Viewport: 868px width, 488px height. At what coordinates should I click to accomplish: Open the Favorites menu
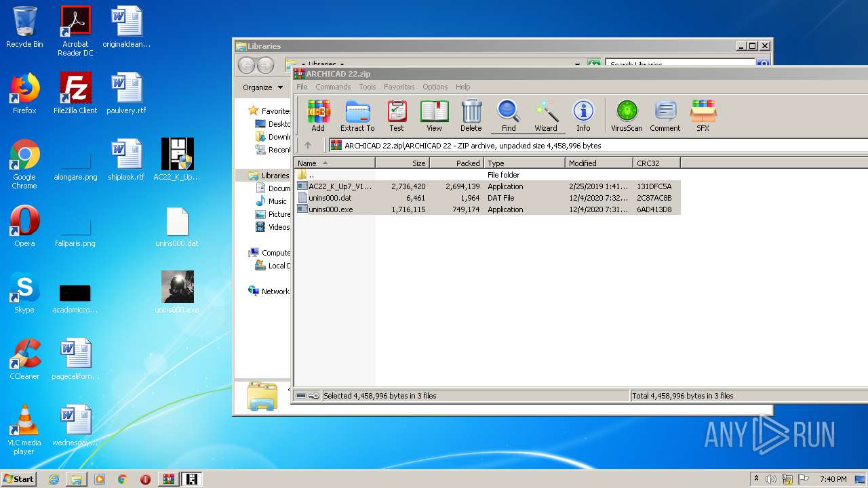pos(399,87)
